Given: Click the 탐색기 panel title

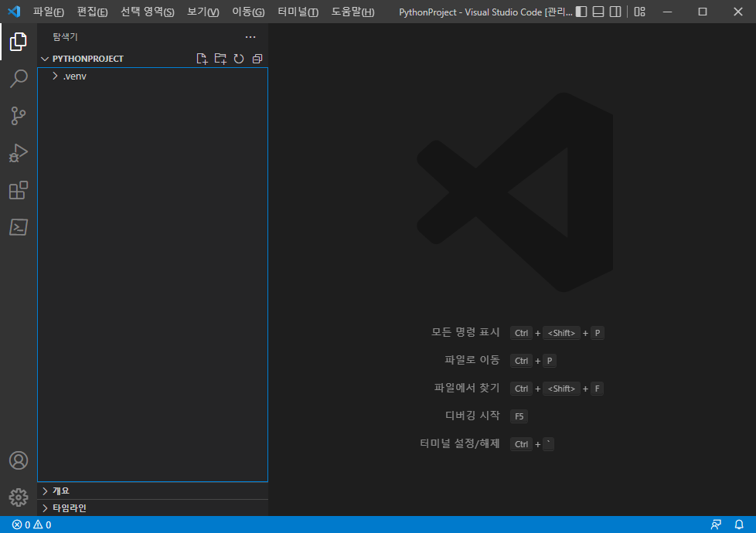Looking at the screenshot, I should (x=65, y=37).
